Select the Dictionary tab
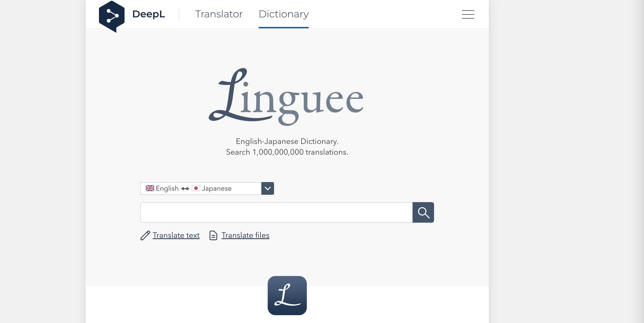Image resolution: width=644 pixels, height=323 pixels. 284,14
